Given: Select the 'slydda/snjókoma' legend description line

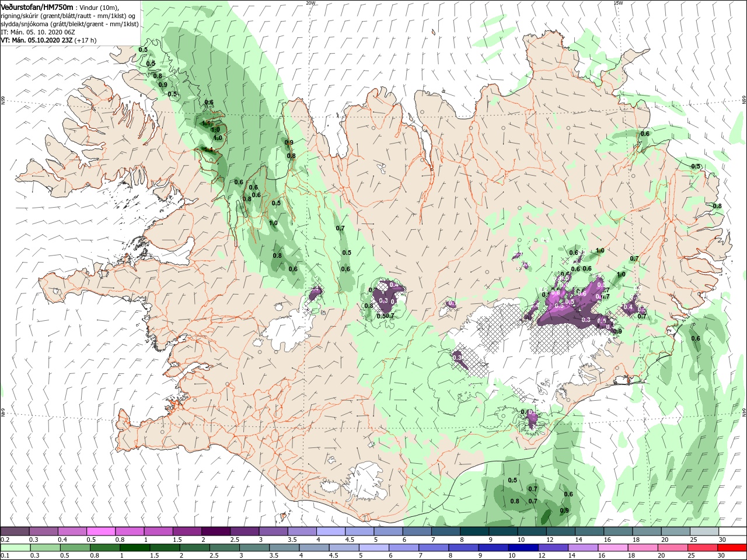Looking at the screenshot, I should click(x=69, y=24).
